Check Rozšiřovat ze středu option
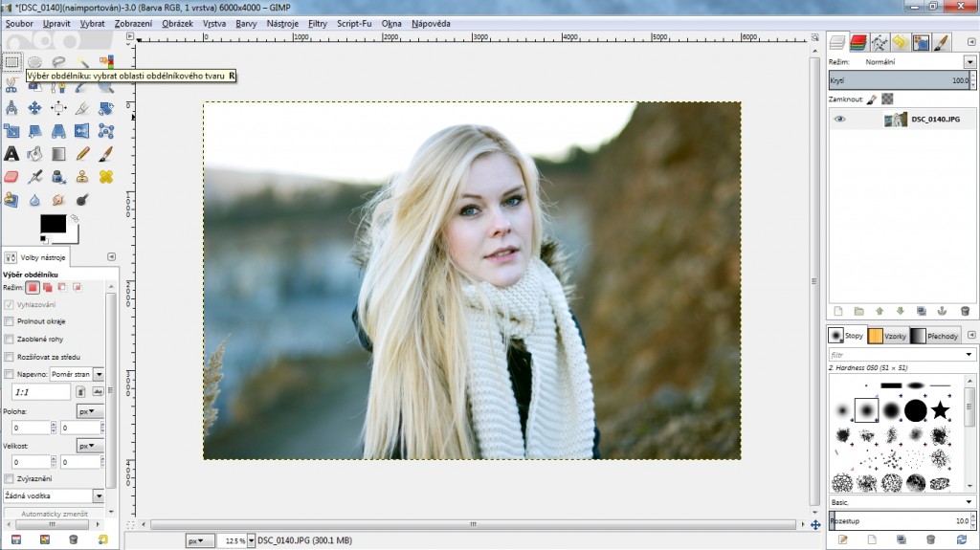980x550 pixels. coord(9,357)
